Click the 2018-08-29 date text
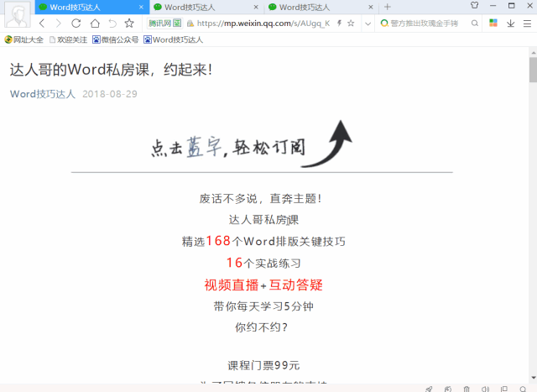 [x=110, y=94]
